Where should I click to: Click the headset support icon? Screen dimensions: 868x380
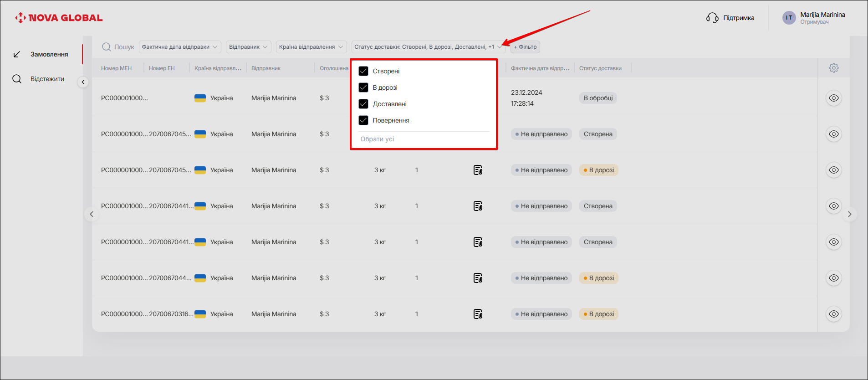tap(712, 18)
